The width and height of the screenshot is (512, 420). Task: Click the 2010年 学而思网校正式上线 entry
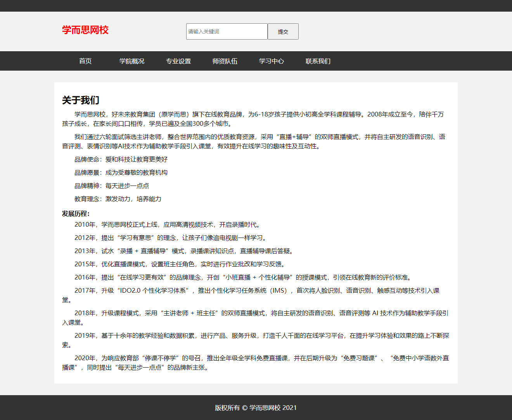(168, 224)
